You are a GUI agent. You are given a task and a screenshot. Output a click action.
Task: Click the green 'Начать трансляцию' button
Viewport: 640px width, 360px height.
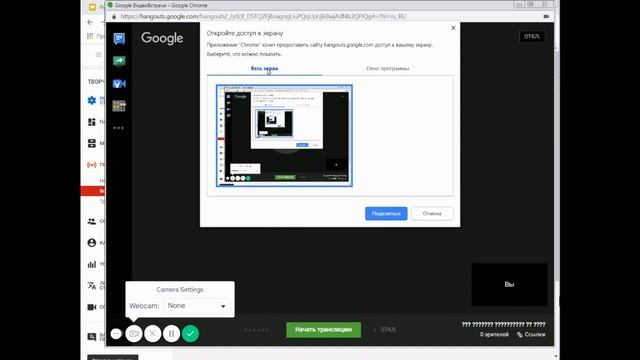[324, 330]
